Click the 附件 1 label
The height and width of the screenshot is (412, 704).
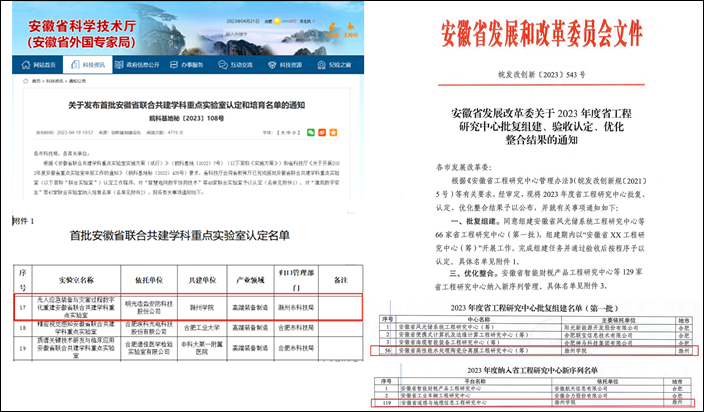(23, 221)
